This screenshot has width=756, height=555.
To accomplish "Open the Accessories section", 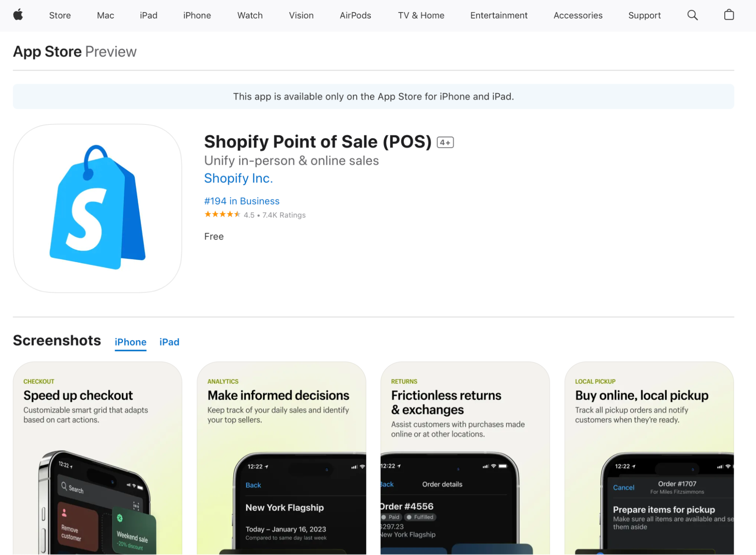I will click(578, 16).
